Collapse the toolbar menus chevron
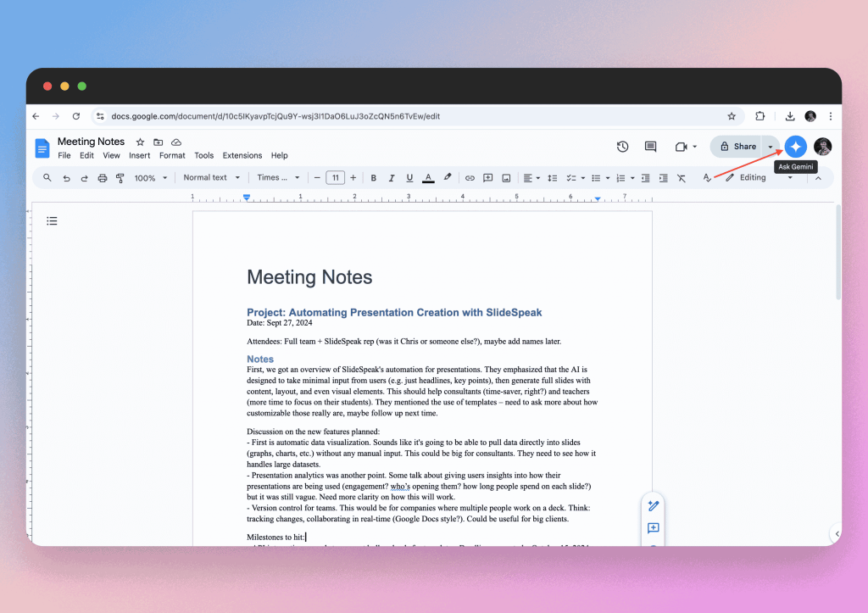Image resolution: width=868 pixels, height=613 pixels. click(818, 178)
